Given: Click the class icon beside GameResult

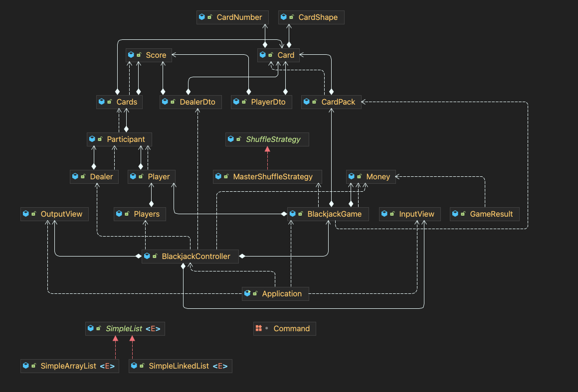Looking at the screenshot, I should tap(455, 214).
